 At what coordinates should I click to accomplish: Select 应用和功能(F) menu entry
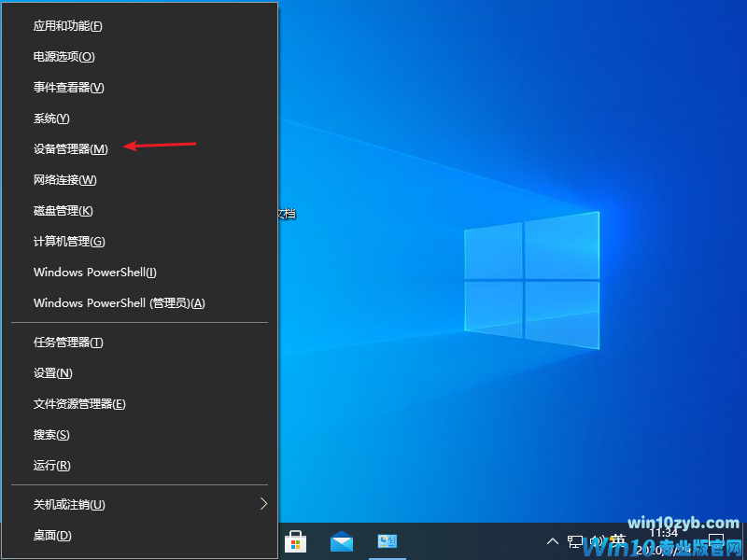pyautogui.click(x=68, y=26)
